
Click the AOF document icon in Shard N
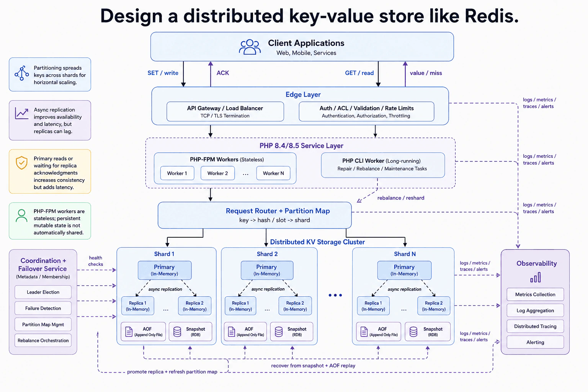[364, 332]
